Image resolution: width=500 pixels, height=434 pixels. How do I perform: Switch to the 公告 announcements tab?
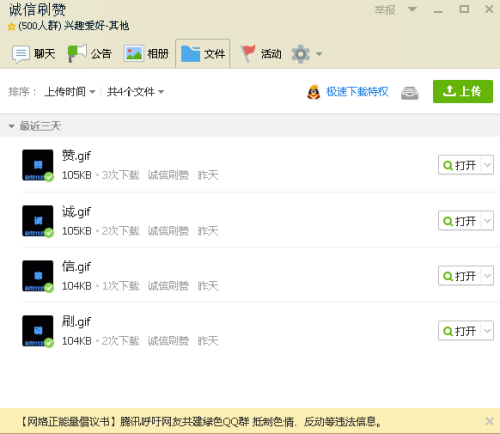coord(89,54)
